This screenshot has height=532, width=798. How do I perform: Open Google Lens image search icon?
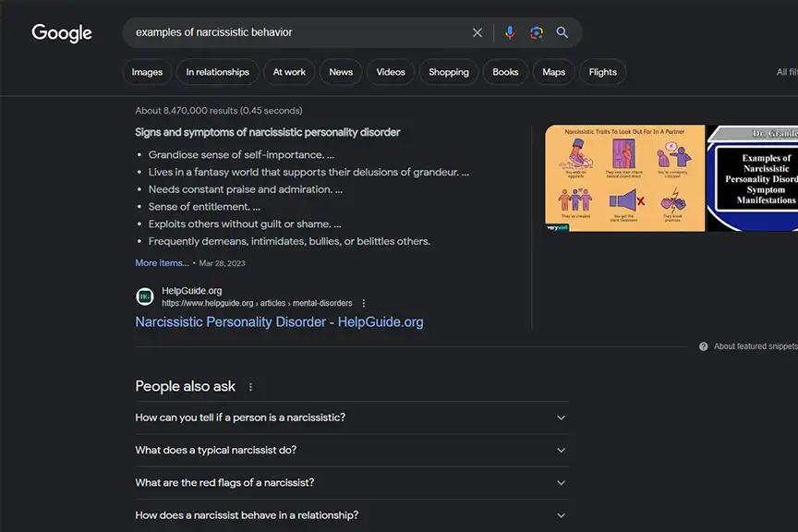point(536,32)
